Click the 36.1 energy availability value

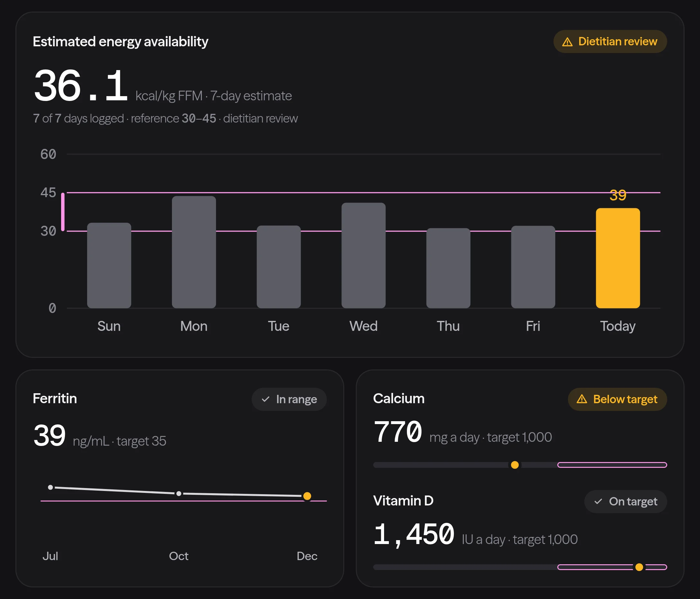click(x=81, y=85)
